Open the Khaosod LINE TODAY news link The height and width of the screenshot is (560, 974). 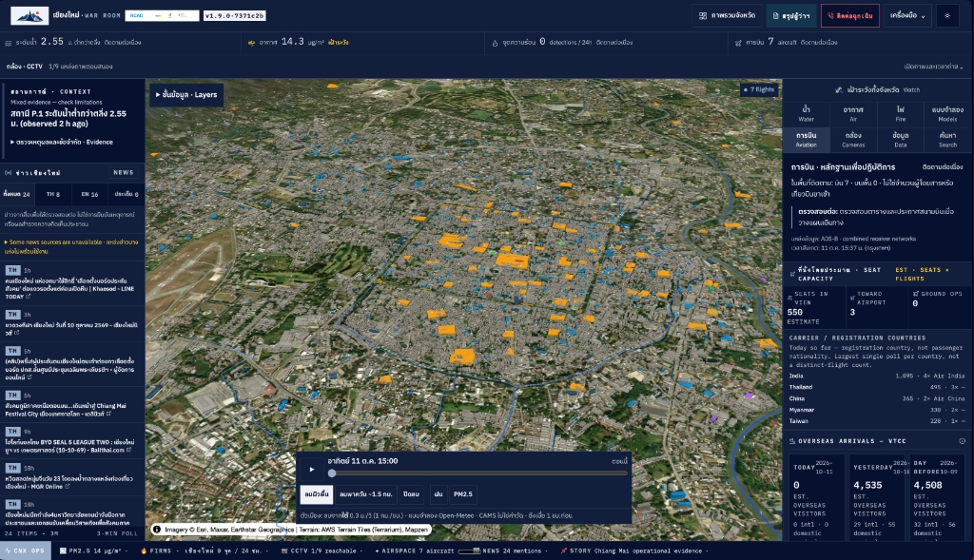[x=68, y=289]
